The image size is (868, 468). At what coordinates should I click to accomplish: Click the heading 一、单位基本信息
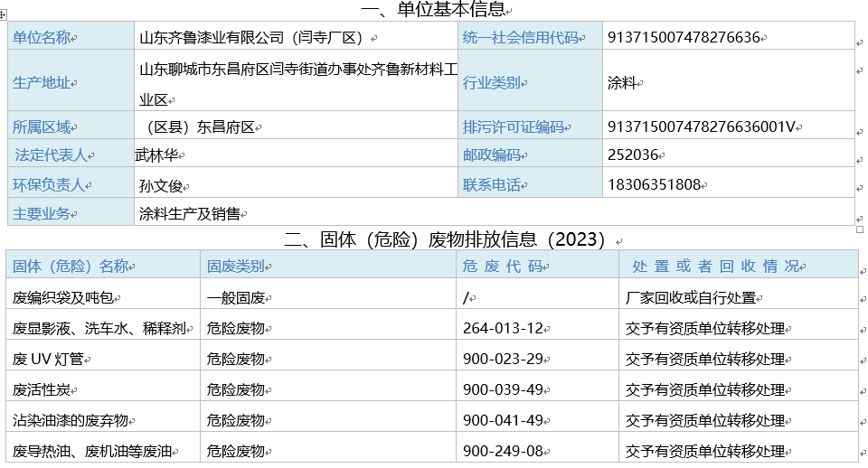433,9
